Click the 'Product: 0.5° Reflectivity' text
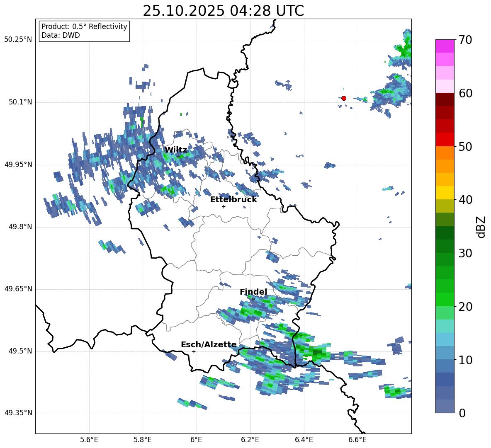 84,26
